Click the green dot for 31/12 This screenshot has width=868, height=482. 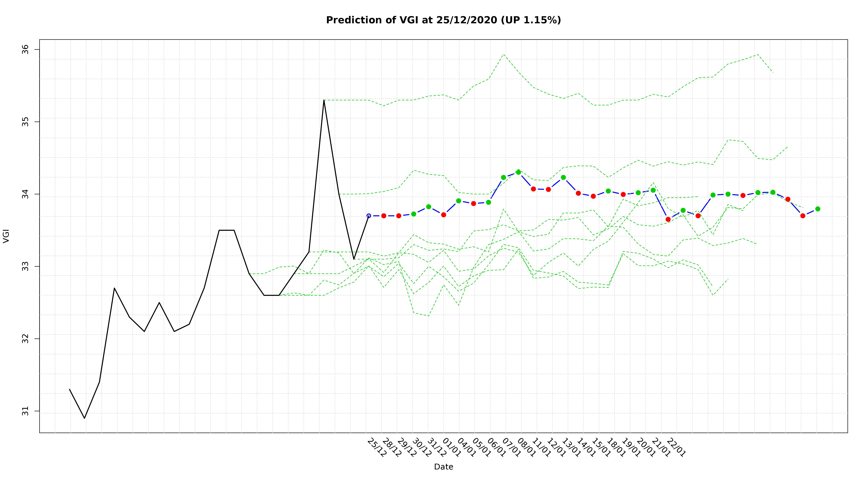[429, 207]
